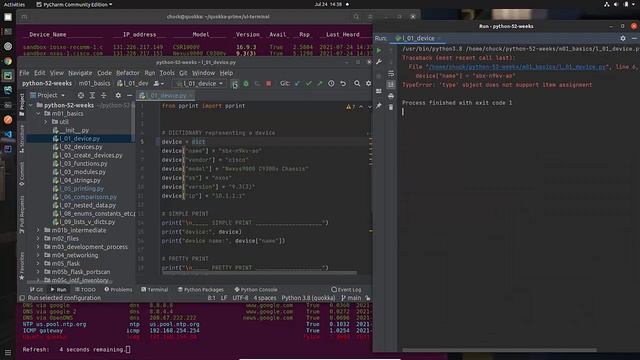Screen dimensions: 640x360
Task: Click trash clear-all icon in Run window
Action: click(391, 107)
